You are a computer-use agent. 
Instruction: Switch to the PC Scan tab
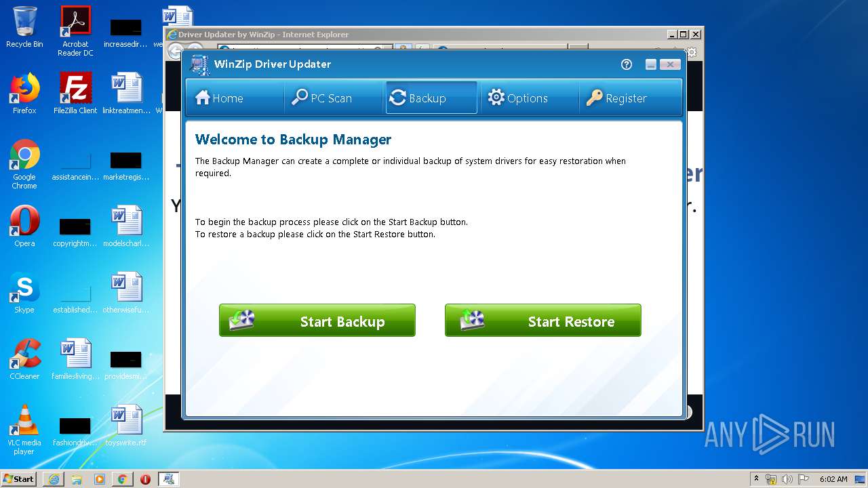(x=333, y=98)
